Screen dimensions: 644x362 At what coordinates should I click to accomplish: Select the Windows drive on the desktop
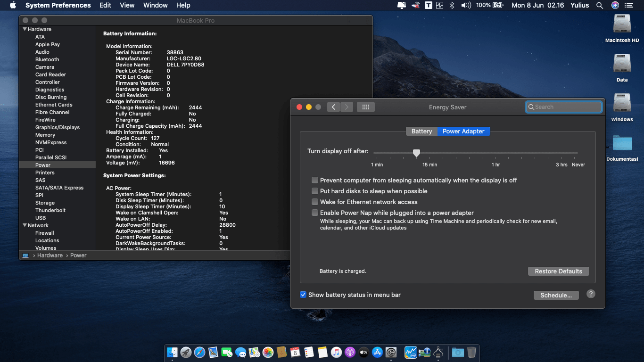(x=622, y=107)
